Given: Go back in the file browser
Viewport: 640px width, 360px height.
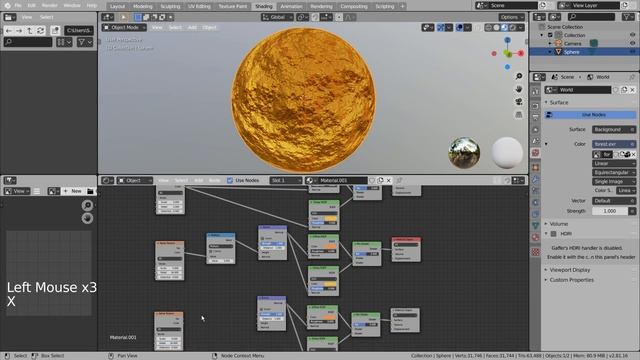Looking at the screenshot, I should [x=9, y=31].
